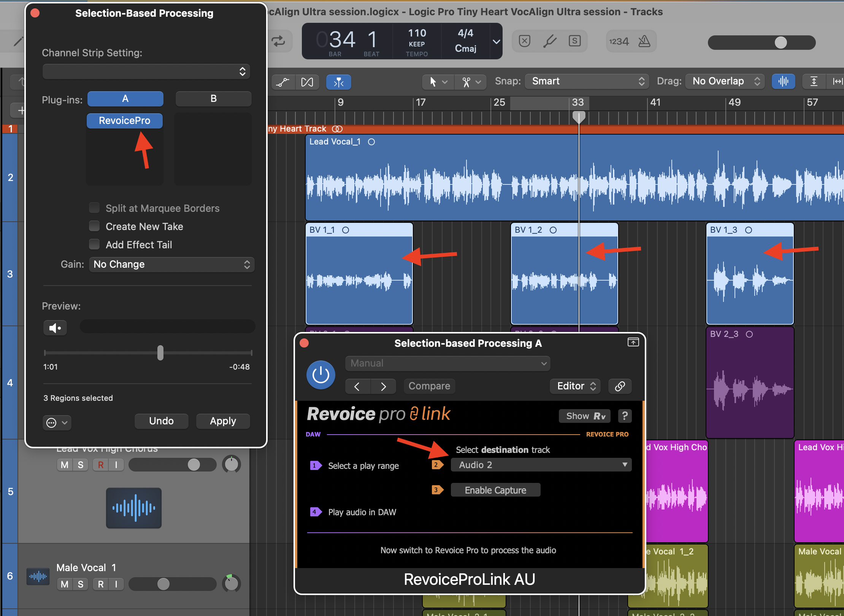Toggle waveform zoom button in toolbar
844x616 pixels.
click(x=783, y=81)
